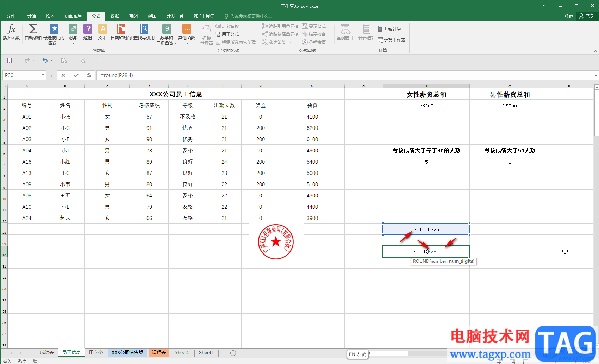The width and height of the screenshot is (599, 364).
Task: Click cell P28 containing 3.1415926
Action: pyautogui.click(x=426, y=229)
